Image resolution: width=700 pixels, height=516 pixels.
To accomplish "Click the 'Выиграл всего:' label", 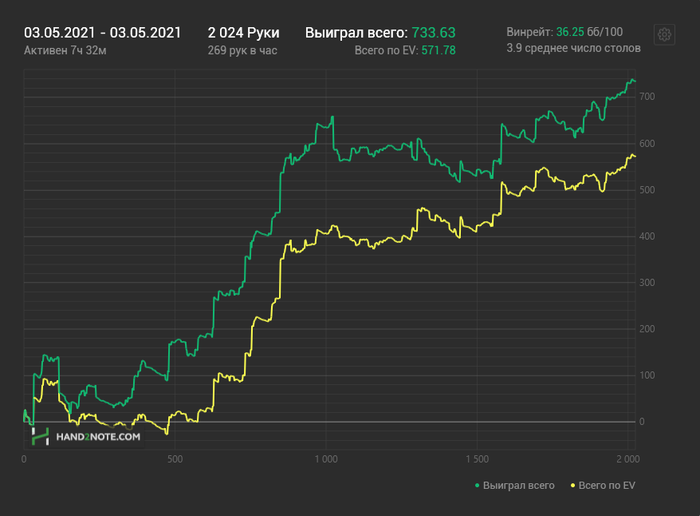I will 356,33.
